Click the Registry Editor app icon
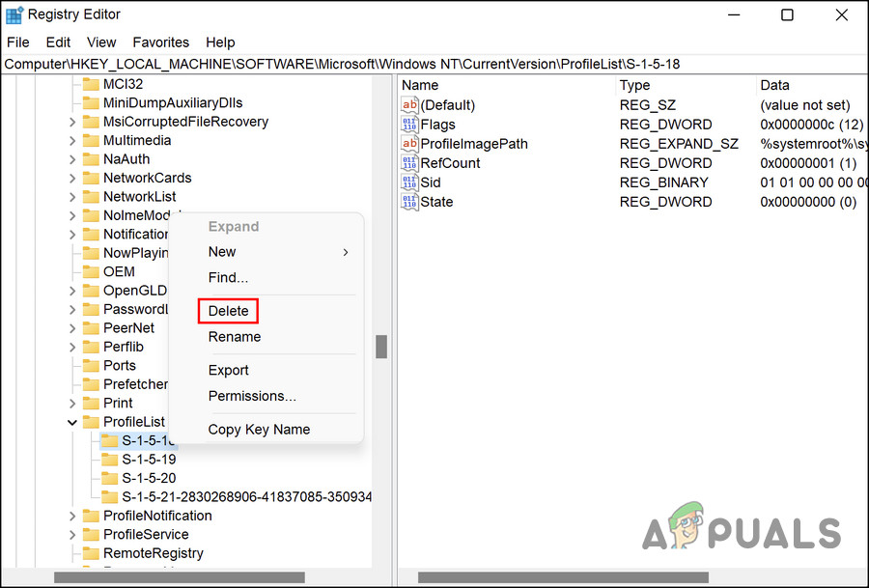Image resolution: width=869 pixels, height=588 pixels. pyautogui.click(x=14, y=14)
